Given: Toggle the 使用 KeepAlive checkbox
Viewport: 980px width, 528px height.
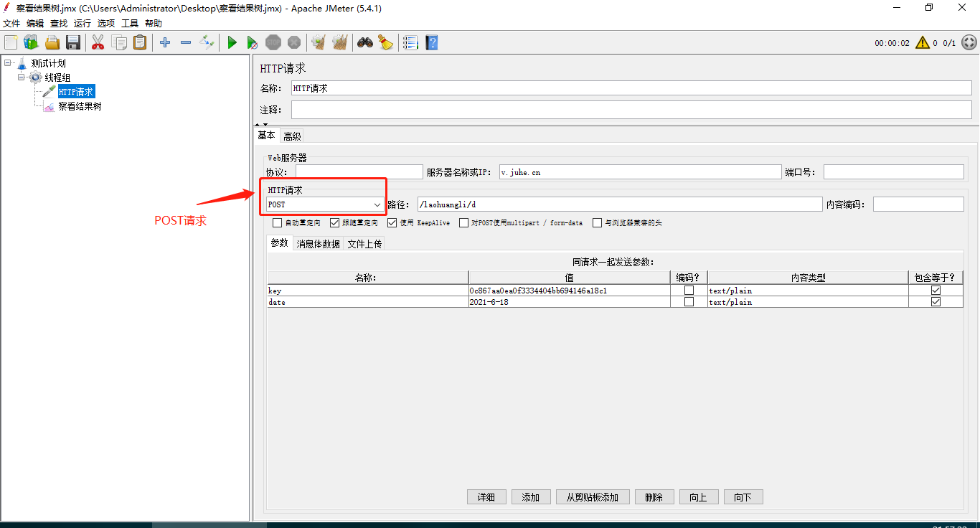Looking at the screenshot, I should click(x=392, y=223).
